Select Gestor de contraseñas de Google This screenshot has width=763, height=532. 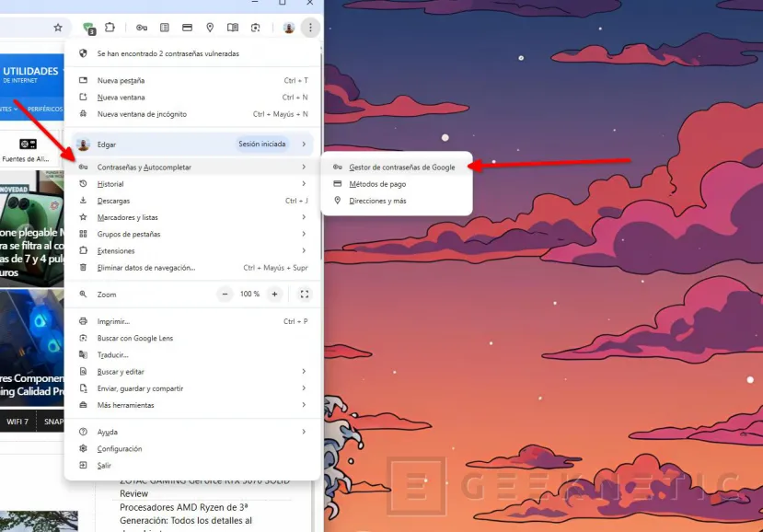[402, 167]
